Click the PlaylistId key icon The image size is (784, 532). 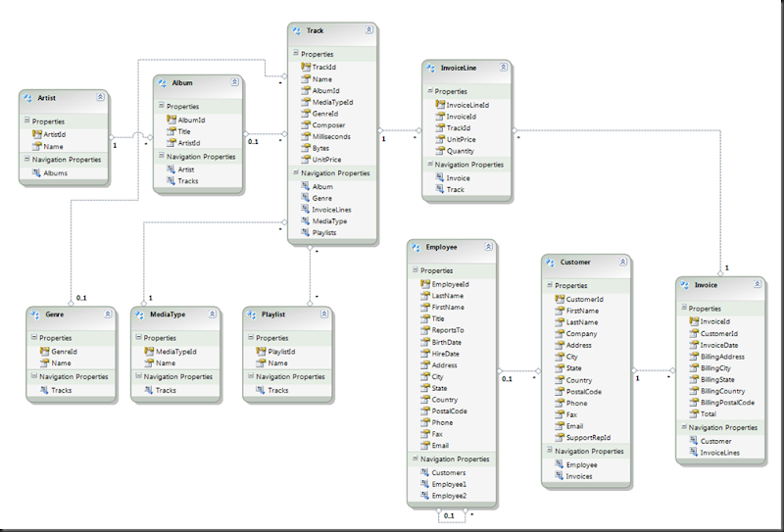pos(261,351)
